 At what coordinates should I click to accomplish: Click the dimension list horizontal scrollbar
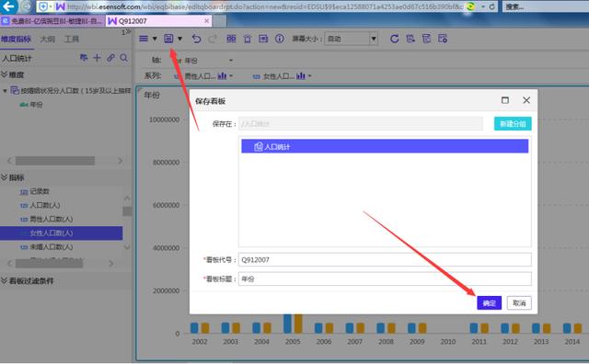click(x=55, y=161)
